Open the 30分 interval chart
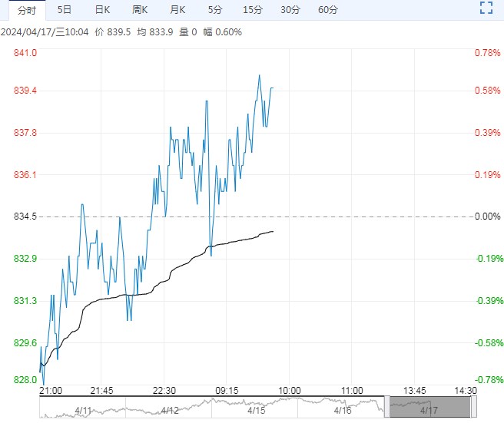Image resolution: width=504 pixels, height=423 pixels. click(x=290, y=10)
